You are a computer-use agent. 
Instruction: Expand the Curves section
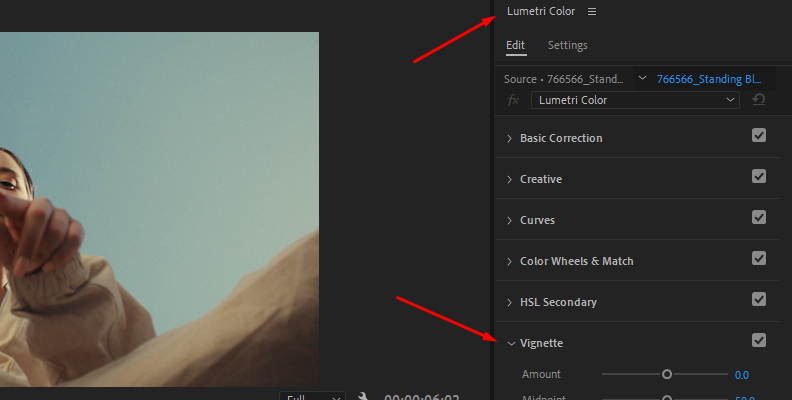pos(510,220)
